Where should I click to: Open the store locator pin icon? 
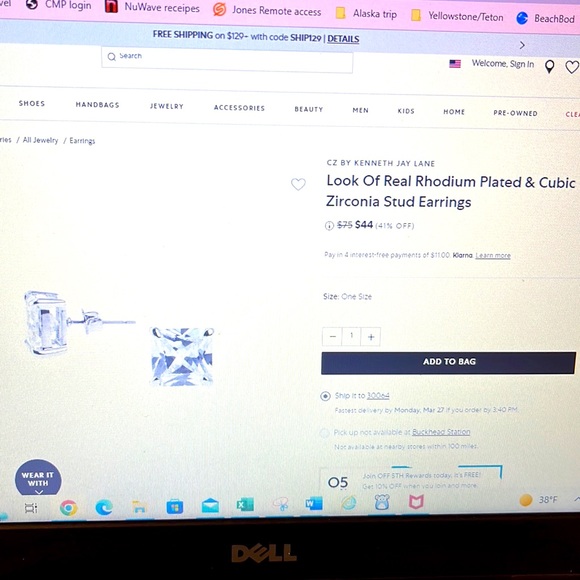pyautogui.click(x=550, y=67)
